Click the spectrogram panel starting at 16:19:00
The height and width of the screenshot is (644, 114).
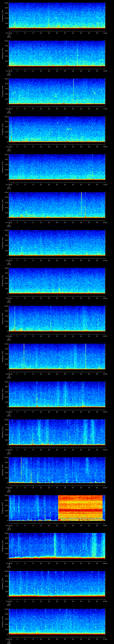(x=57, y=205)
